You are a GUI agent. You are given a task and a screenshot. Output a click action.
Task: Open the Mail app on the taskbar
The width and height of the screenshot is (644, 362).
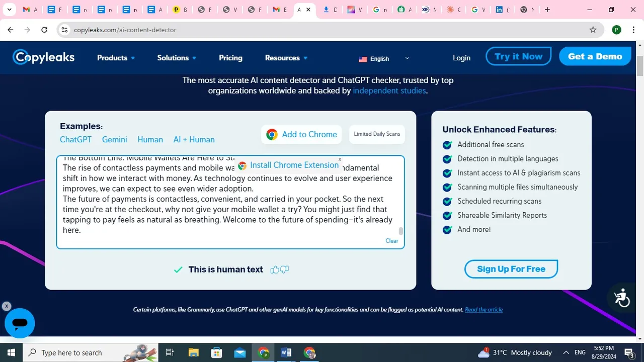pyautogui.click(x=240, y=352)
